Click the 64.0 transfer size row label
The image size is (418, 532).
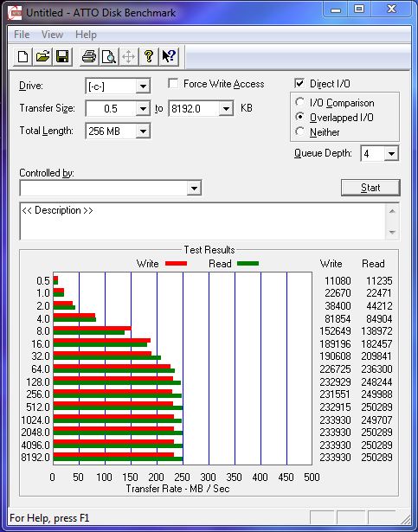coord(41,369)
